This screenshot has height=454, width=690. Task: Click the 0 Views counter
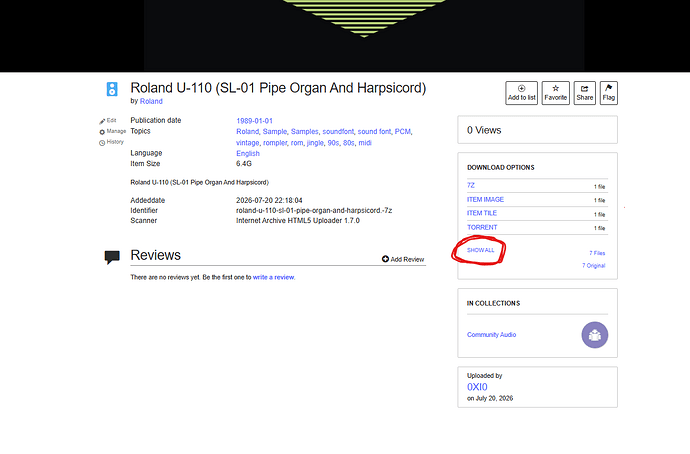484,130
